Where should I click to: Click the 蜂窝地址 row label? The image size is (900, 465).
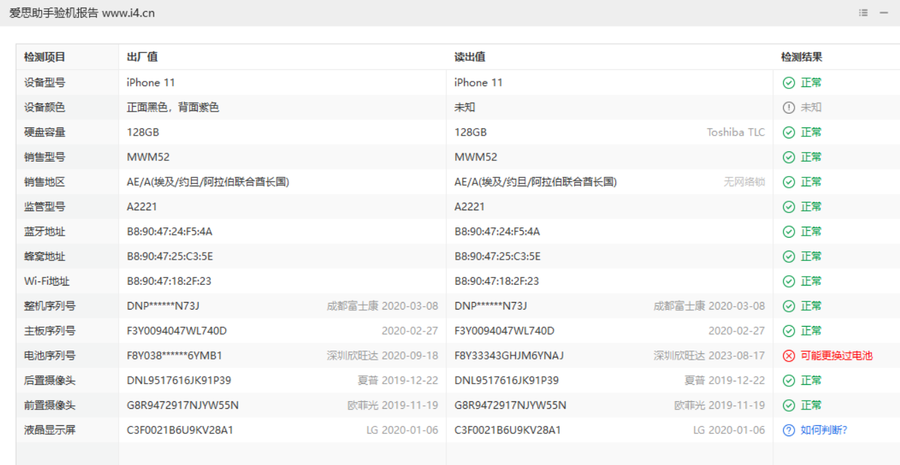point(44,257)
